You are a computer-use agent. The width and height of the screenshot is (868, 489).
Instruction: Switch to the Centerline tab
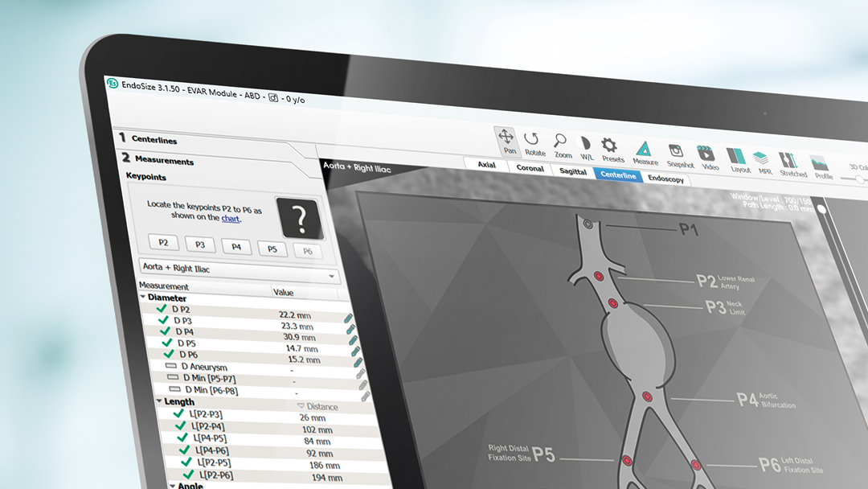pyautogui.click(x=618, y=175)
